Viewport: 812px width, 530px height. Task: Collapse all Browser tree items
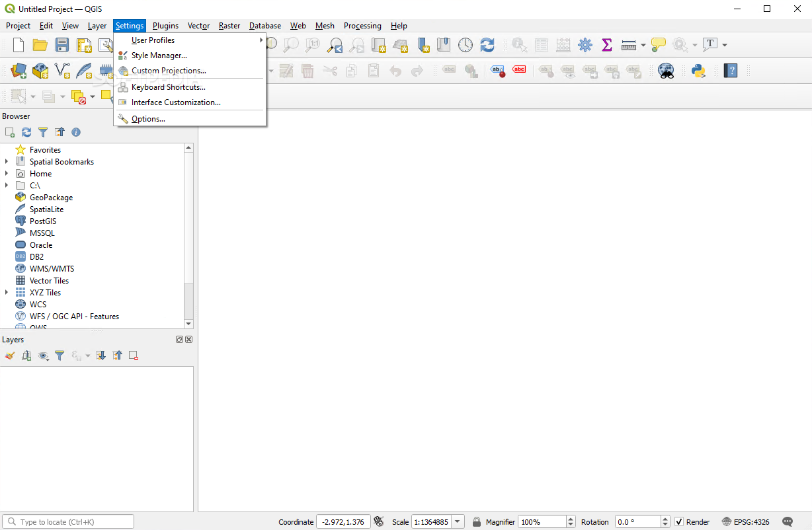(x=60, y=132)
